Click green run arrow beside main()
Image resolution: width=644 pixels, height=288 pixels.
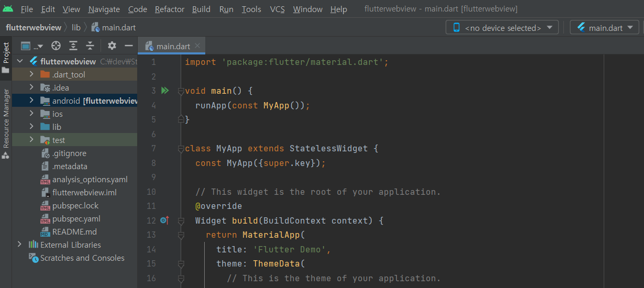pyautogui.click(x=165, y=91)
